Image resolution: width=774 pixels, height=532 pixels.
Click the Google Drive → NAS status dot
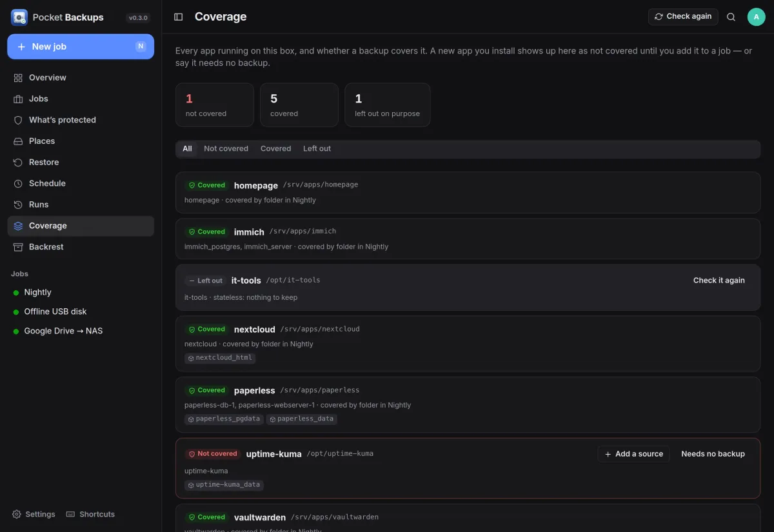pos(16,331)
